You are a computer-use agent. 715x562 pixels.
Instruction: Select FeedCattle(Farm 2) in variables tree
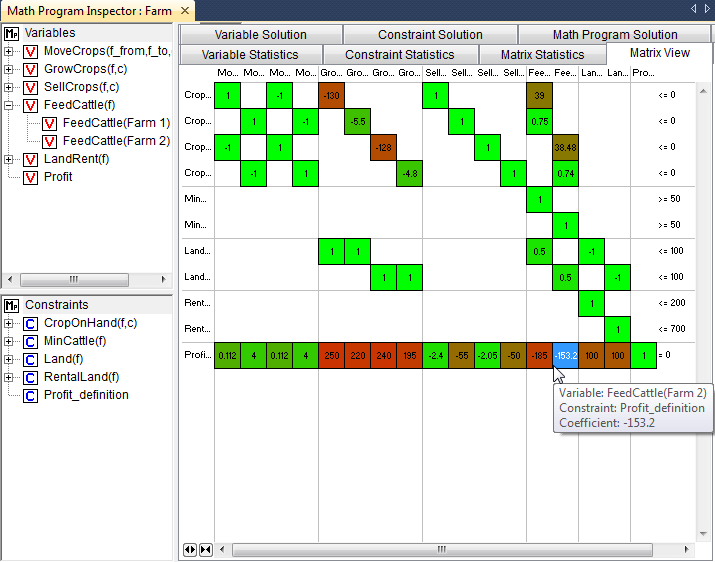(x=116, y=141)
